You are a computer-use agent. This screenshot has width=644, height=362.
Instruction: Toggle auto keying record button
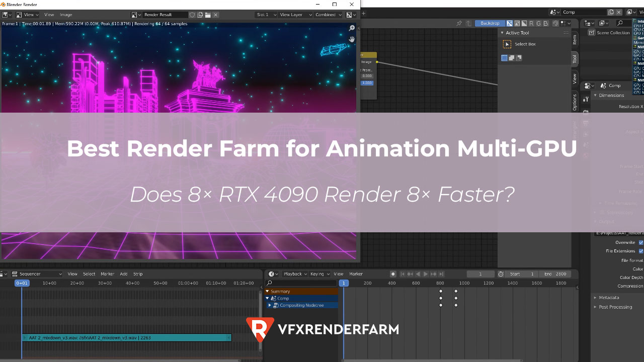click(x=393, y=274)
